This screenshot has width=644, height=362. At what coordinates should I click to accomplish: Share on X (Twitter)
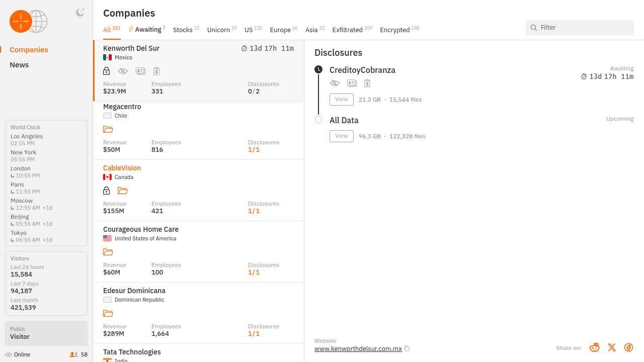click(612, 347)
